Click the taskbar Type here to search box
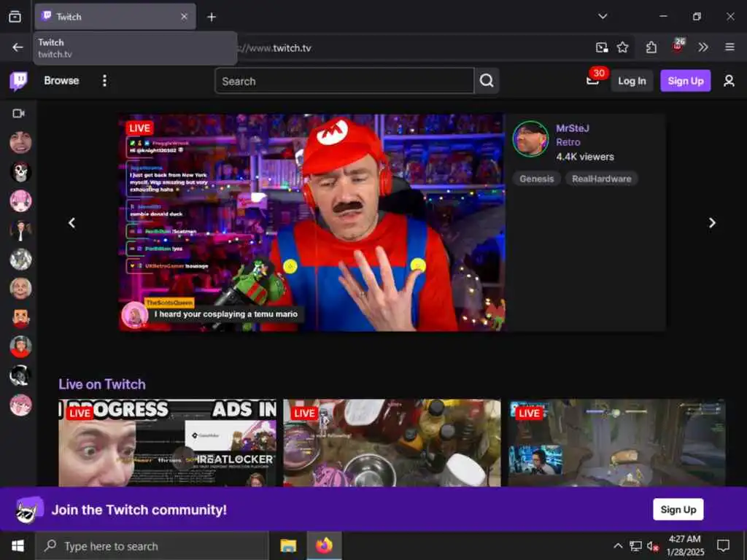747x560 pixels. [x=152, y=546]
